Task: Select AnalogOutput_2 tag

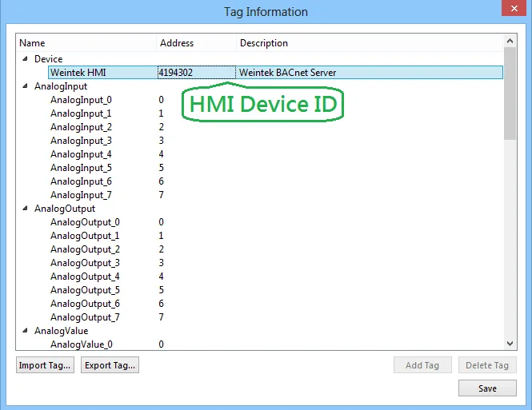Action: tap(85, 249)
